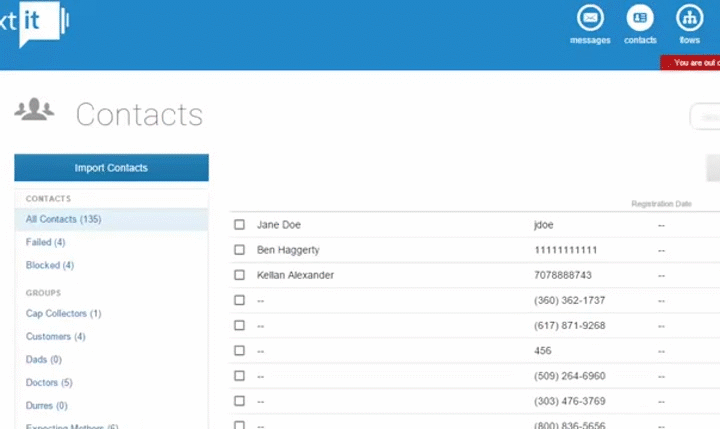Click the red out-of-credits notice

tap(691, 63)
